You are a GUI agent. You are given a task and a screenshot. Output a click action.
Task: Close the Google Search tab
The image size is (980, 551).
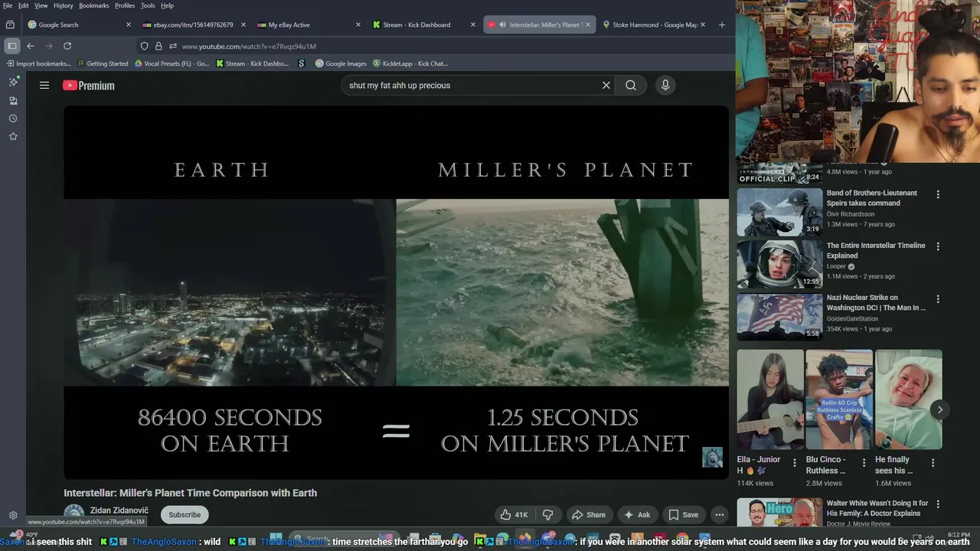129,24
